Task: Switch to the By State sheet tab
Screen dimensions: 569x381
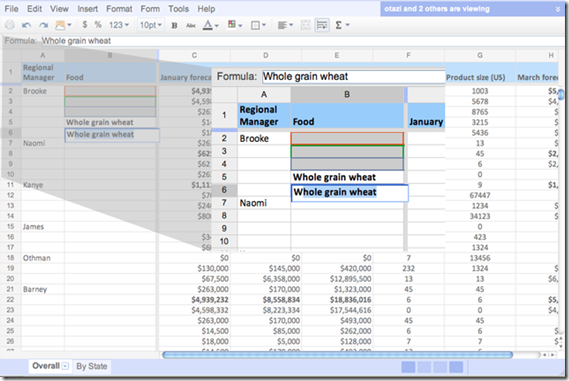Action: [92, 366]
